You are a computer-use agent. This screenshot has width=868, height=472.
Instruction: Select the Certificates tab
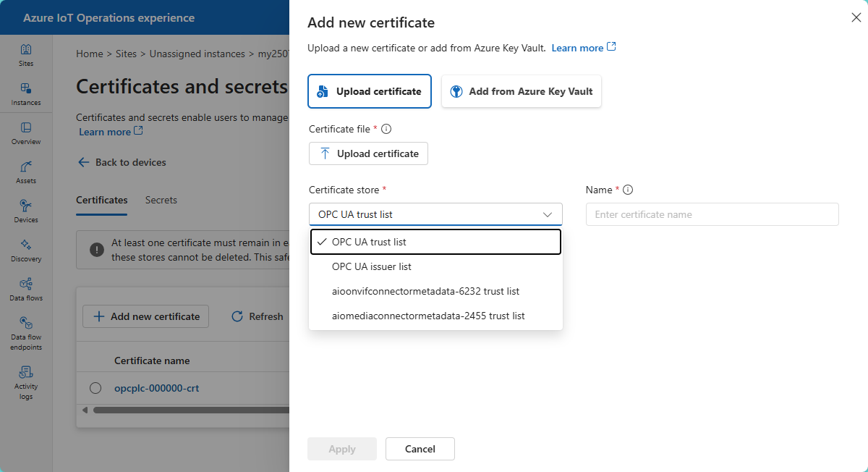(101, 200)
